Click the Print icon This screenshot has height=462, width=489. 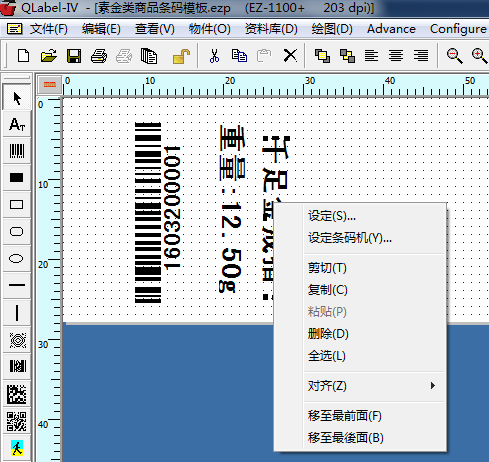point(99,56)
